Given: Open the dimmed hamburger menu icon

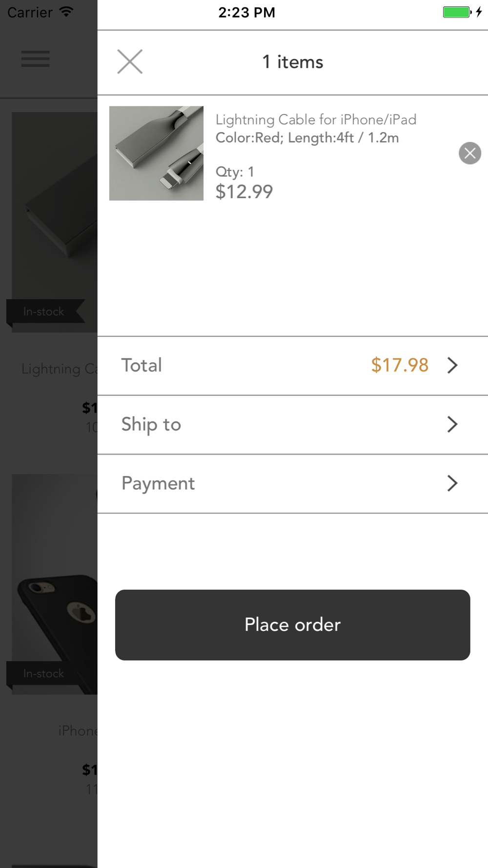Looking at the screenshot, I should point(35,59).
